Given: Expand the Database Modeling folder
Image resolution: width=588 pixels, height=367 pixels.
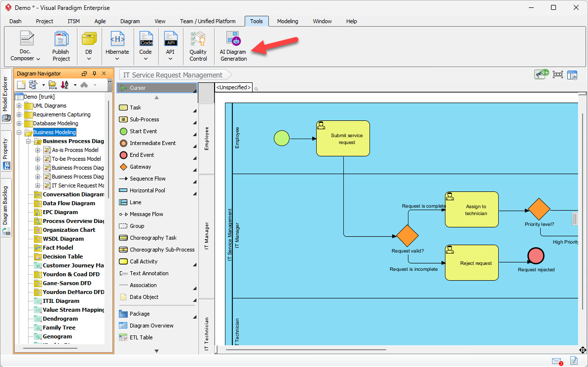Looking at the screenshot, I should 19,123.
